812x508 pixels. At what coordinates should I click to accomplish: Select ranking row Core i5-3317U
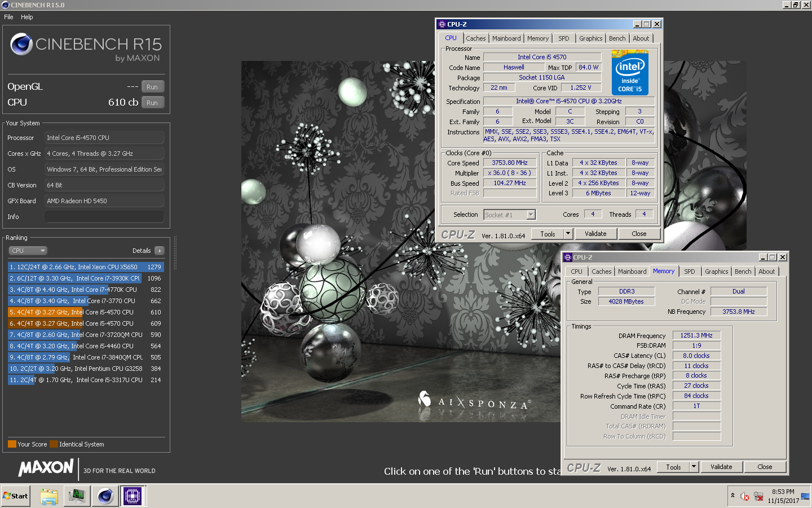[86, 380]
